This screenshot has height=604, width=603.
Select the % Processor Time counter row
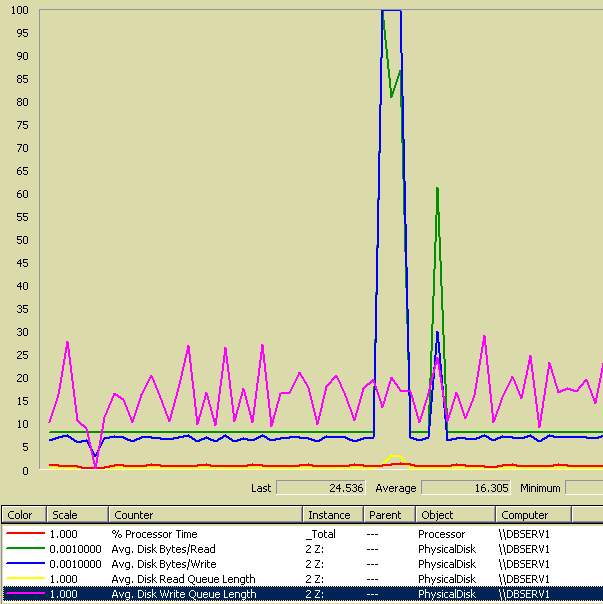click(x=155, y=534)
